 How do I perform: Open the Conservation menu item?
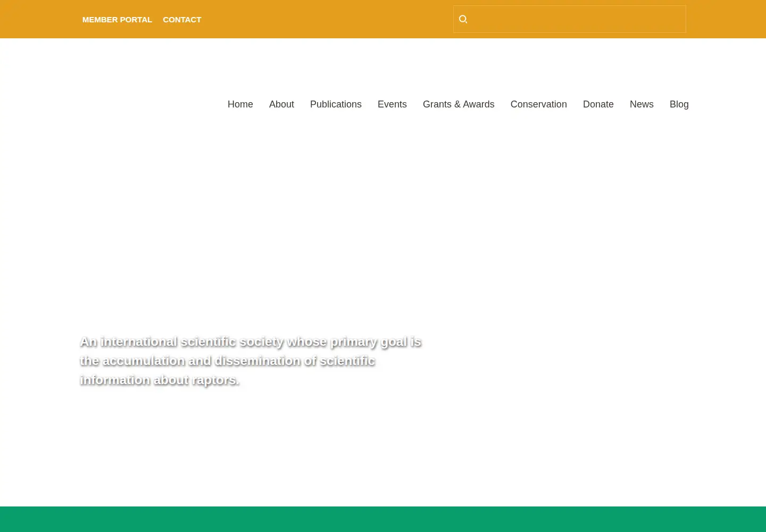[x=538, y=104]
